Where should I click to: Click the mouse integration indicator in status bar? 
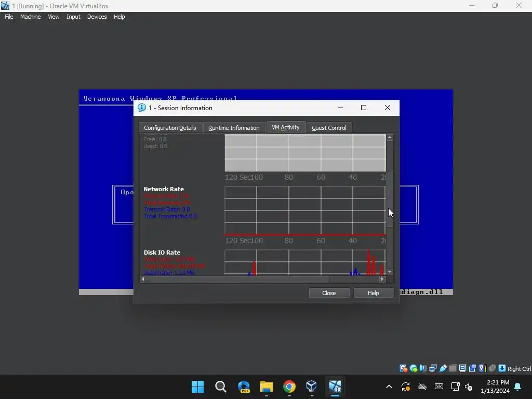[x=493, y=368]
